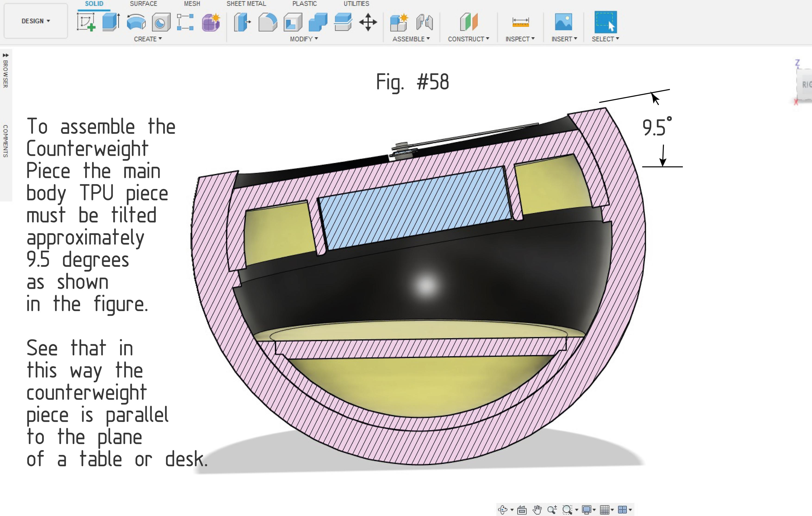Switch to the SURFACE tab
This screenshot has width=812, height=516.
point(143,4)
